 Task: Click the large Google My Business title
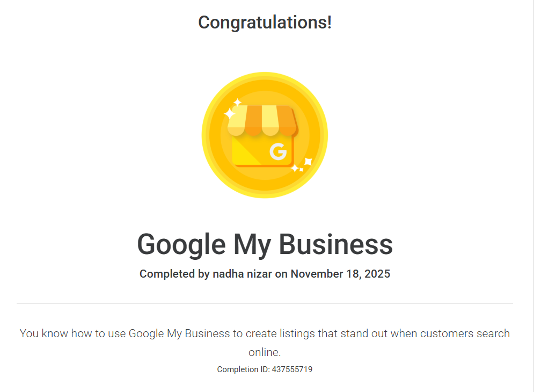coord(265,244)
